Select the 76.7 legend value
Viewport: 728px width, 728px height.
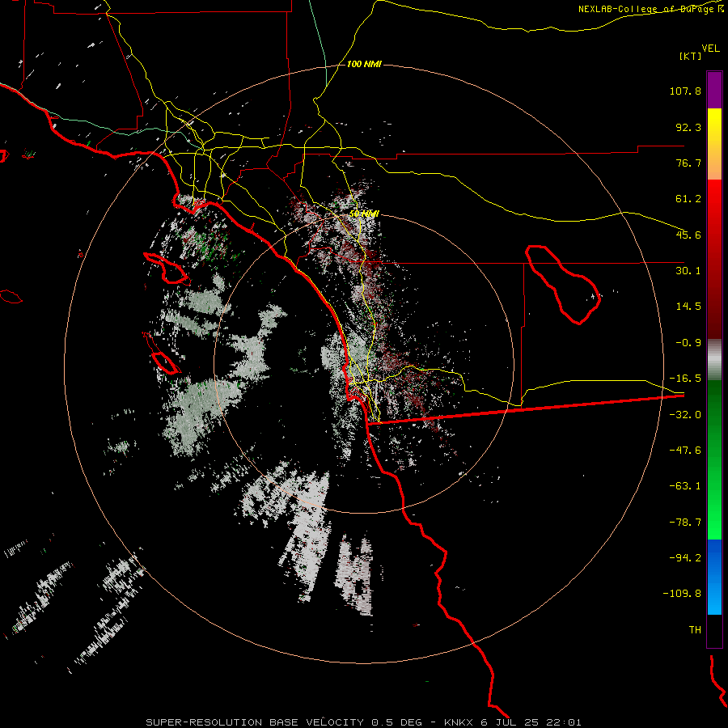pos(688,163)
